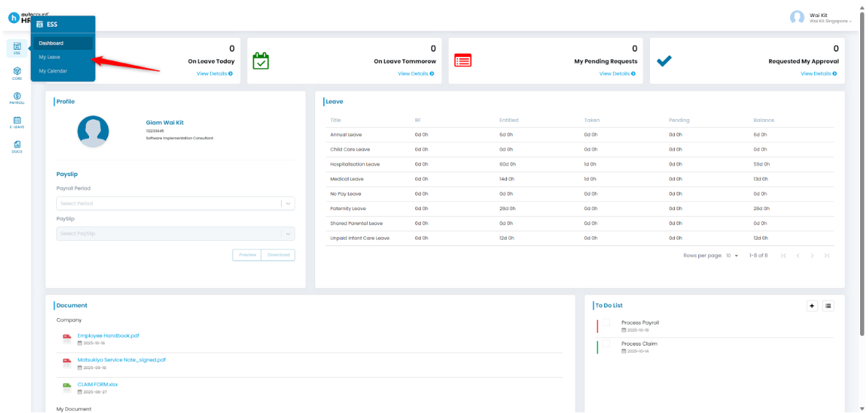
Task: Click the profile avatar picture of Giam Wai Kit
Action: pos(93,131)
